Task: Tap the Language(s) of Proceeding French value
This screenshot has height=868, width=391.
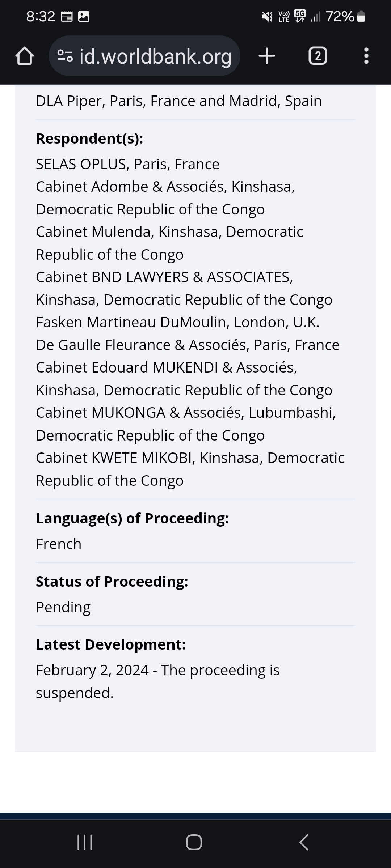Action: (59, 544)
